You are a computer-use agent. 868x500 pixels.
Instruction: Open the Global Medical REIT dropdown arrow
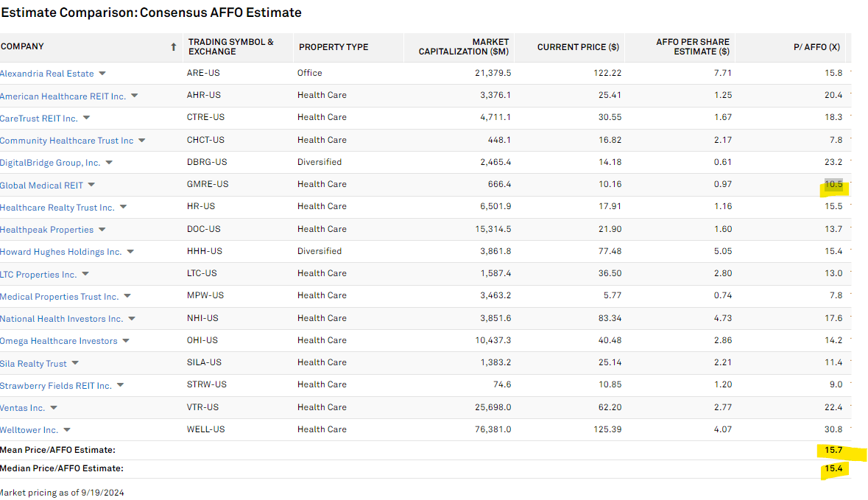91,185
